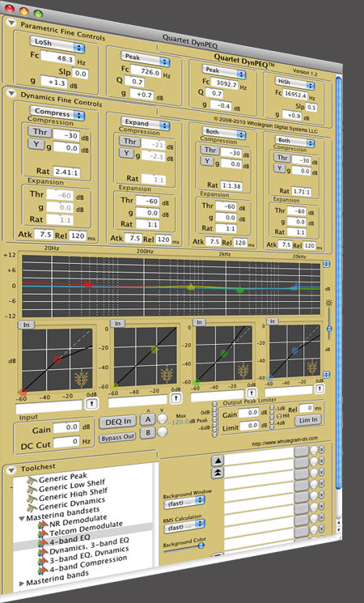The height and width of the screenshot is (603, 364).
Task: Toggle the In button on fourth dynamics plot
Action: click(x=273, y=321)
